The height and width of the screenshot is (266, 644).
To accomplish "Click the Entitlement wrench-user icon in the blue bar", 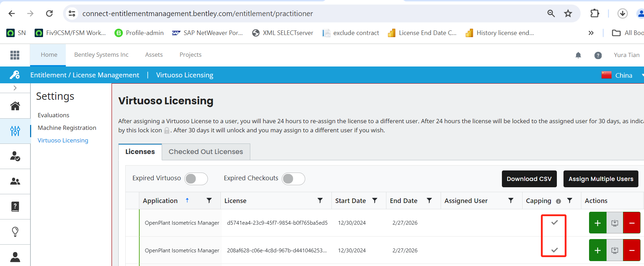I will pos(15,75).
